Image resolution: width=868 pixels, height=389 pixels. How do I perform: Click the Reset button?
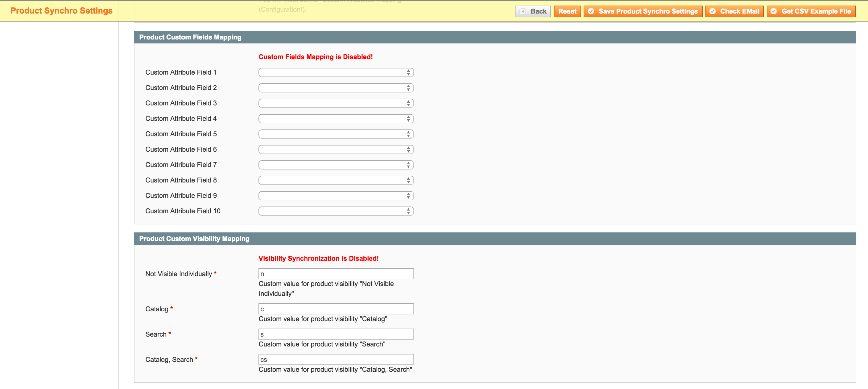pos(567,11)
